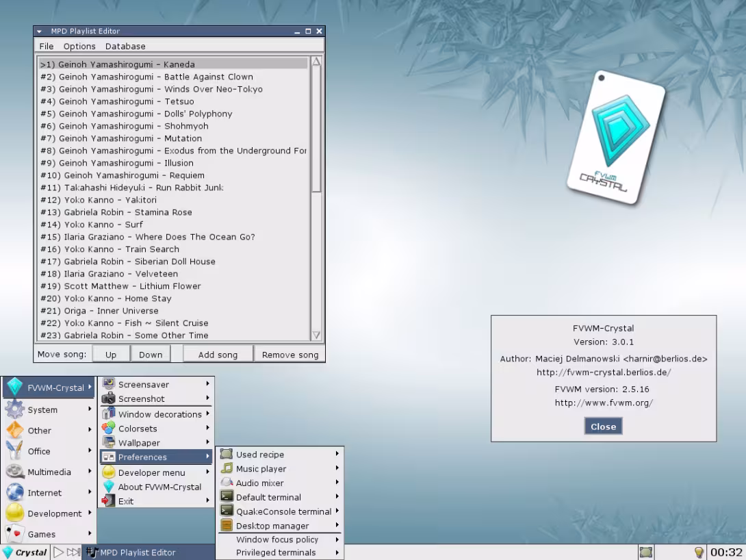Choose Audio mixer in Preferences submenu
This screenshot has height=560, width=746.
click(280, 483)
